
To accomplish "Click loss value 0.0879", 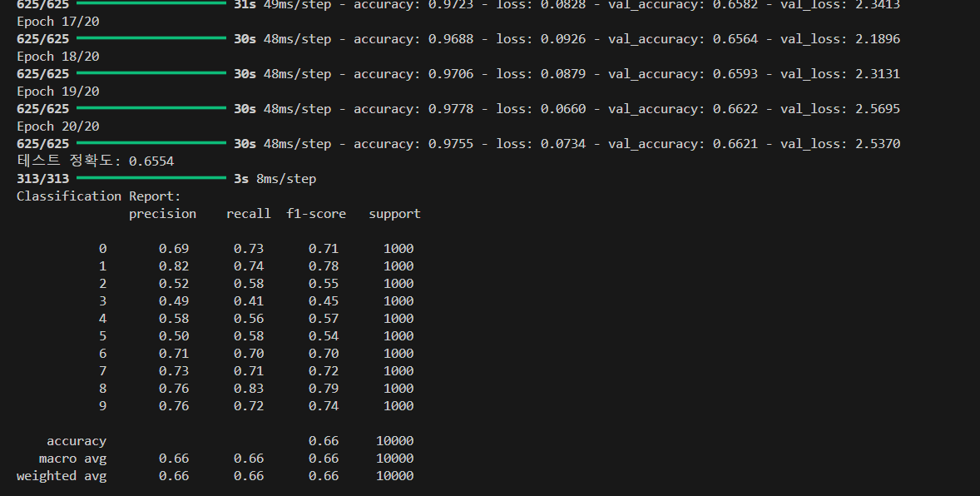I will [x=563, y=74].
